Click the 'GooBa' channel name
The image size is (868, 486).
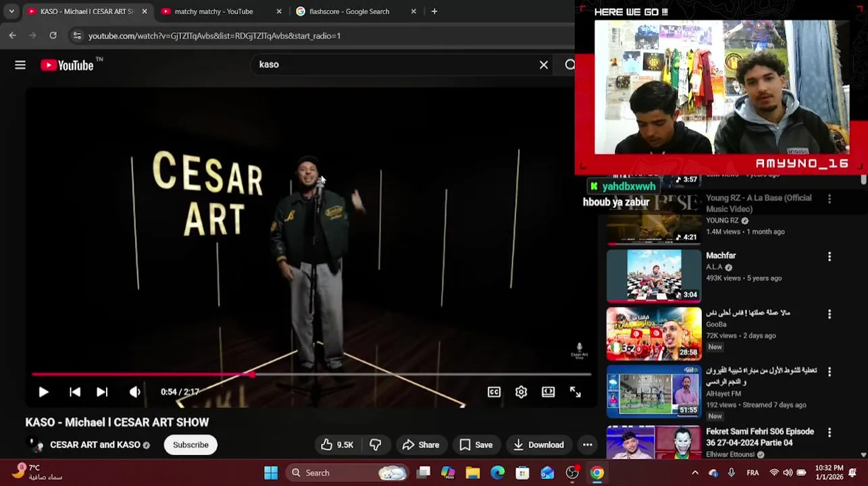pyautogui.click(x=716, y=325)
